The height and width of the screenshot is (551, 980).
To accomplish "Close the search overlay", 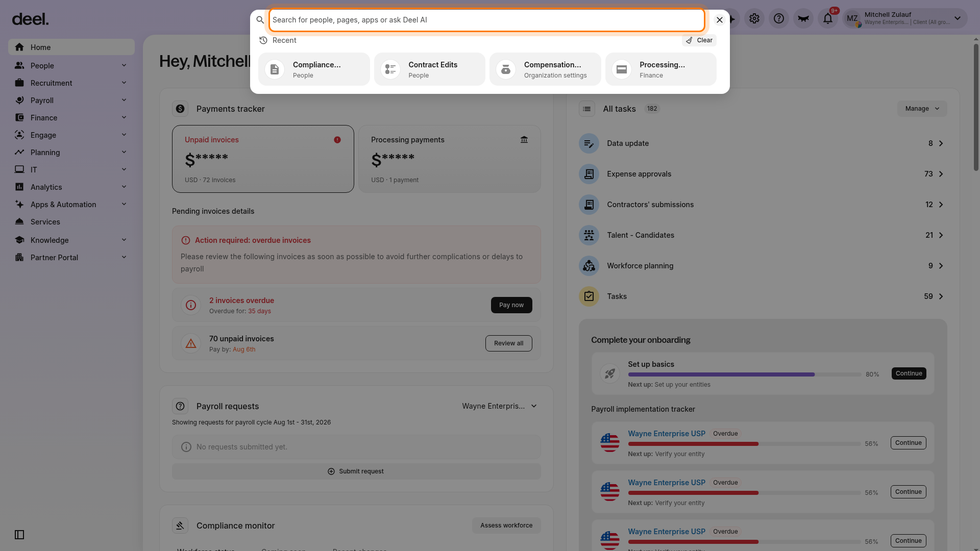I will coord(720,20).
